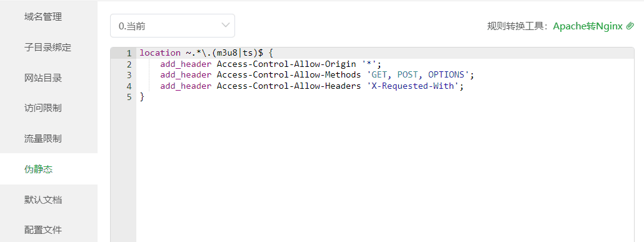Screen dimensions: 644x242
Task: Click line number 3 in the gutter
Action: (x=129, y=75)
